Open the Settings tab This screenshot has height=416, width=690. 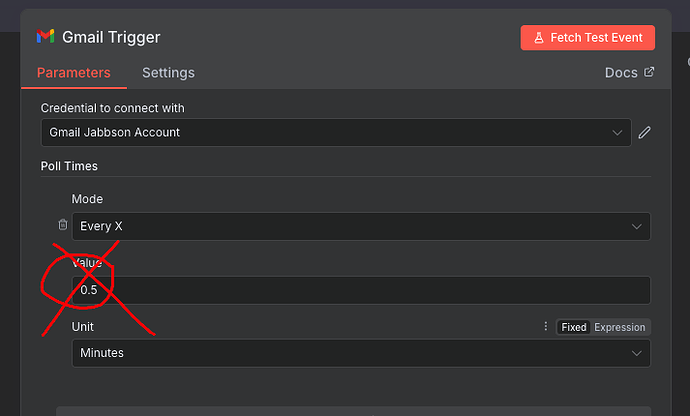(168, 73)
